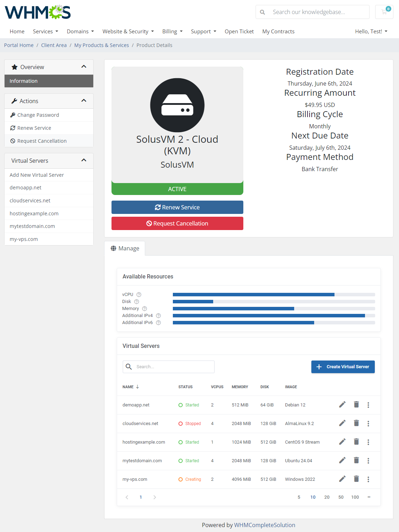
Task: Click the help icon next to vCPU
Action: coord(138,295)
